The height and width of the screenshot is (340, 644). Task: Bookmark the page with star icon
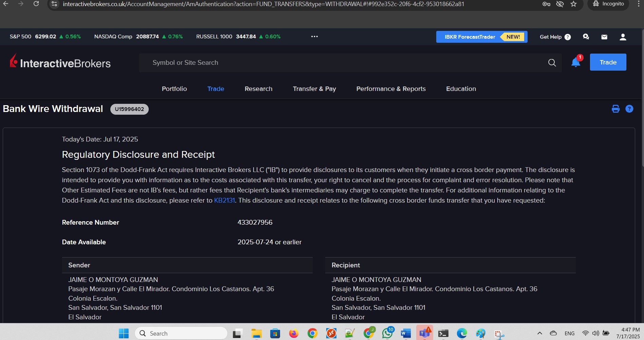pos(573,4)
